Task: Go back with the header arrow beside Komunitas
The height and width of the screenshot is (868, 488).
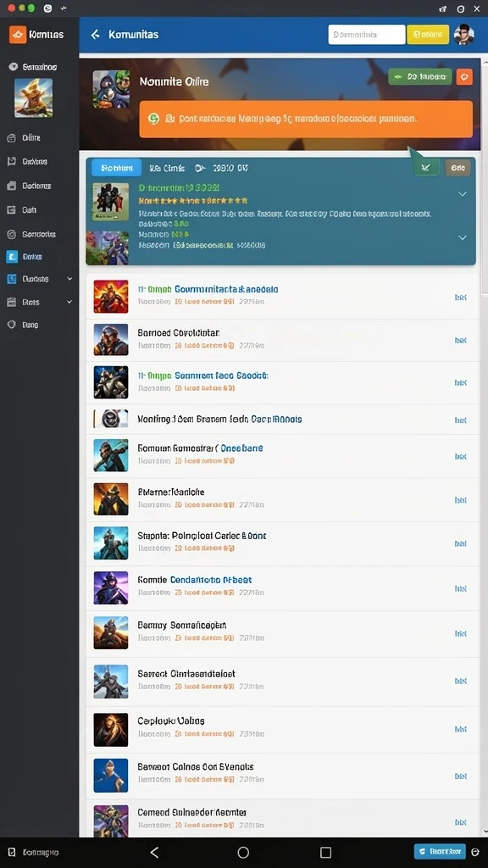Action: (x=95, y=34)
